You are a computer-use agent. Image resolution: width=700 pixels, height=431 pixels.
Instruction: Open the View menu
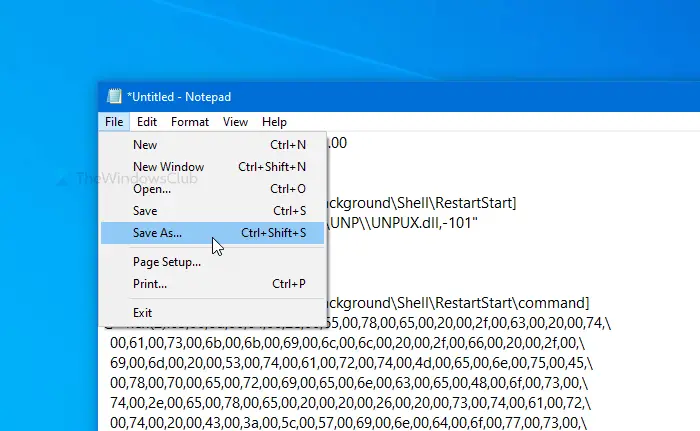click(235, 122)
